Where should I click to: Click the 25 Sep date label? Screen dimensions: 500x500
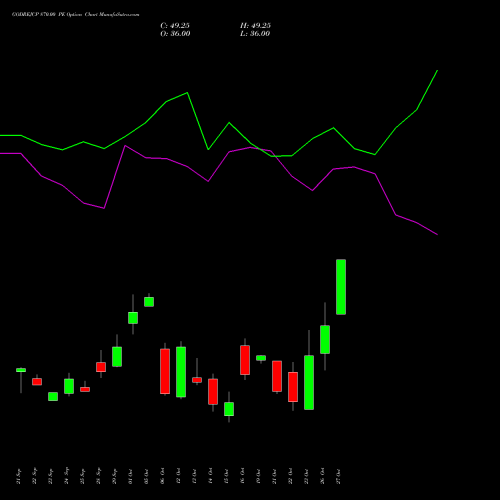(x=82, y=476)
